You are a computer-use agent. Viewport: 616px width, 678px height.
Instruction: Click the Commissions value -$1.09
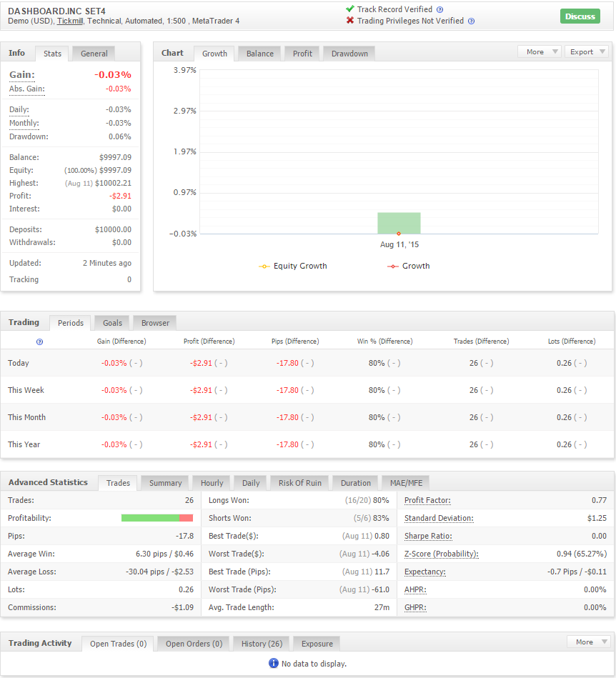[x=182, y=607]
